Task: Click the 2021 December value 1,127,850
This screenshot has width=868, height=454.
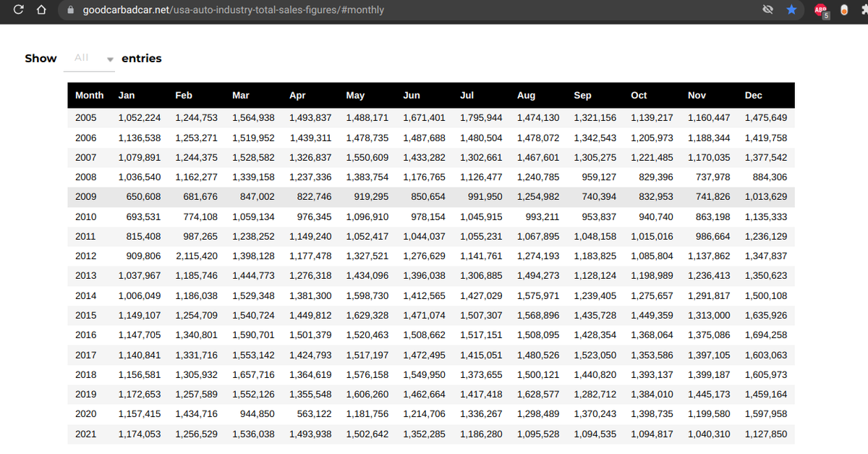Action: 766,434
